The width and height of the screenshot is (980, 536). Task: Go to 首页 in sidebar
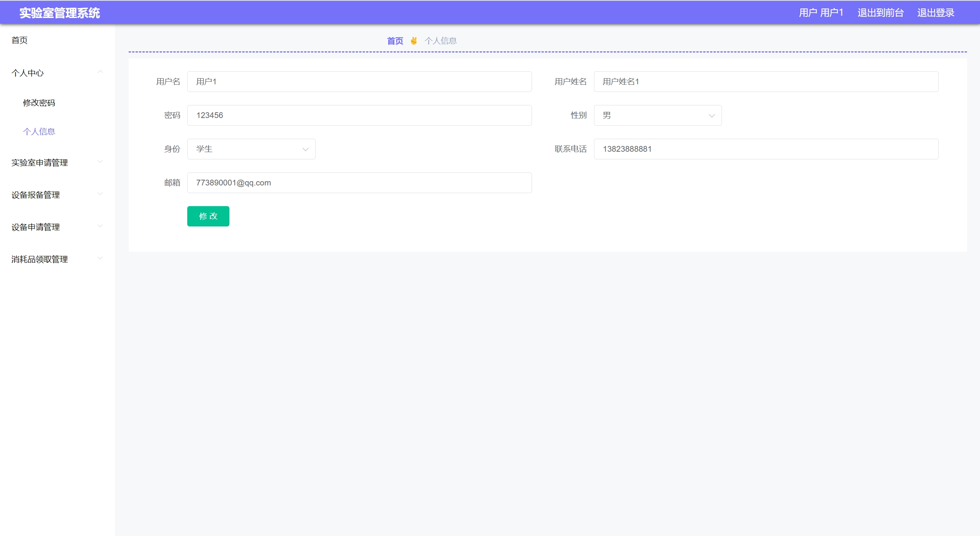coord(20,40)
